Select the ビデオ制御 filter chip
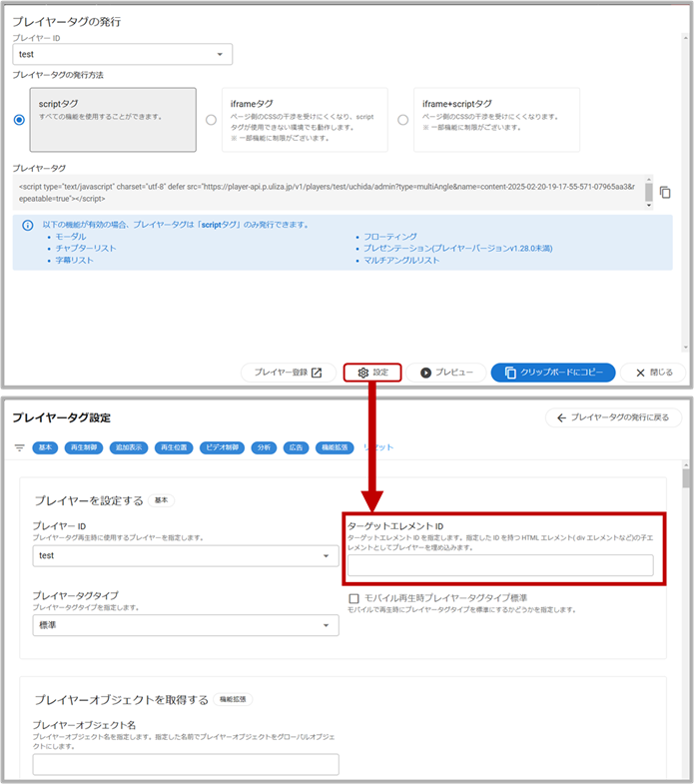 tap(222, 447)
